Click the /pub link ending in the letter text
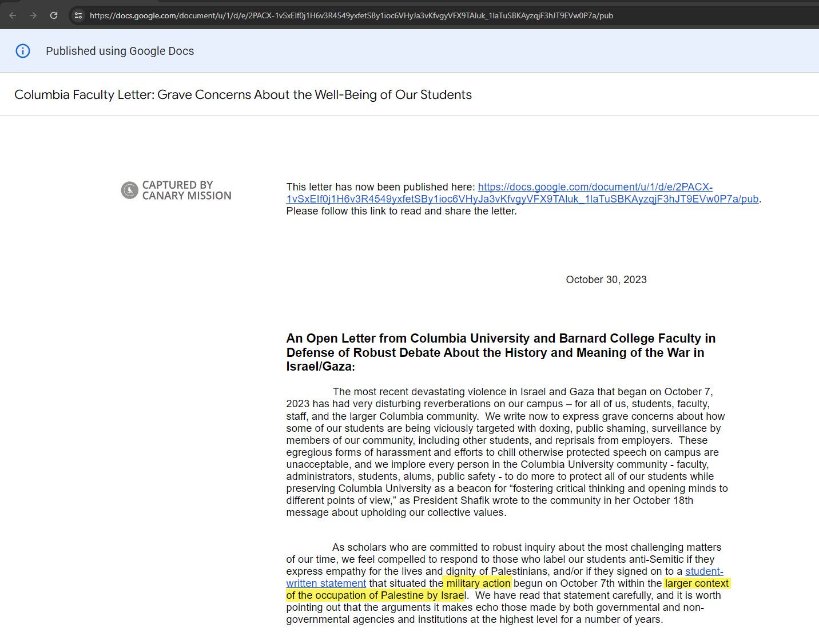The height and width of the screenshot is (644, 819). [x=749, y=199]
